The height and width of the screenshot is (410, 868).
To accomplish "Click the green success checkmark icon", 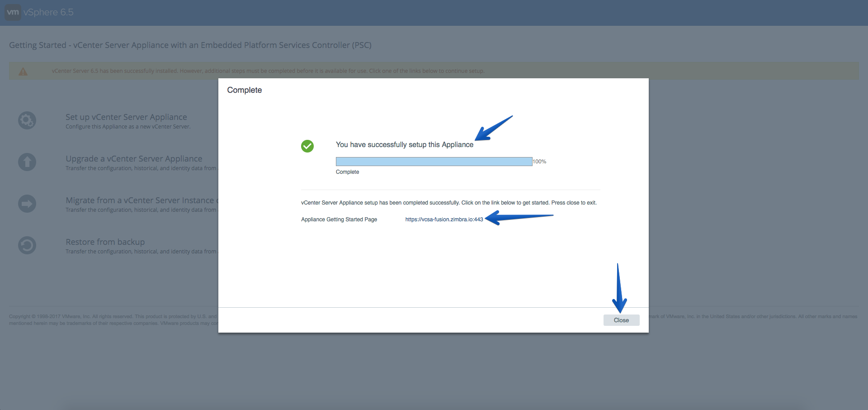I will [307, 146].
